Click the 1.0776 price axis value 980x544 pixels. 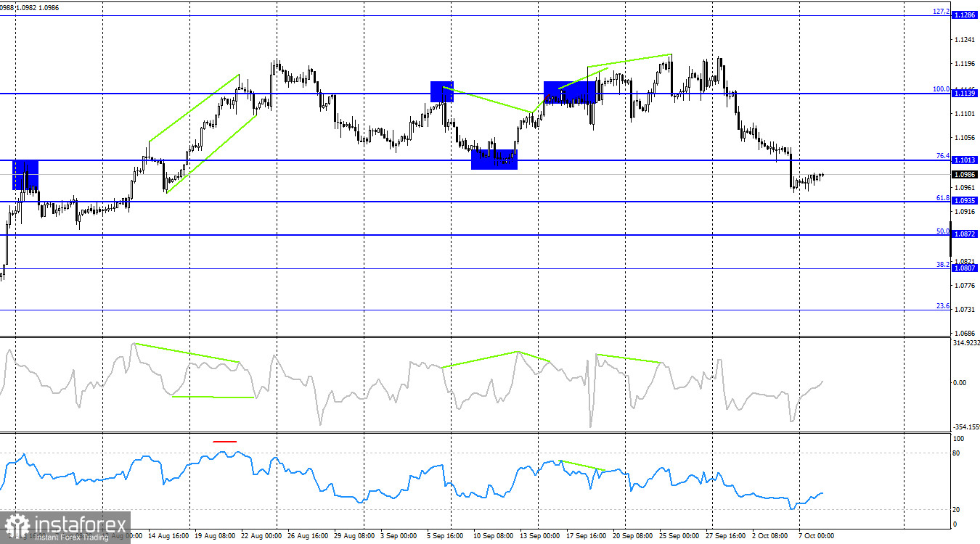click(966, 286)
